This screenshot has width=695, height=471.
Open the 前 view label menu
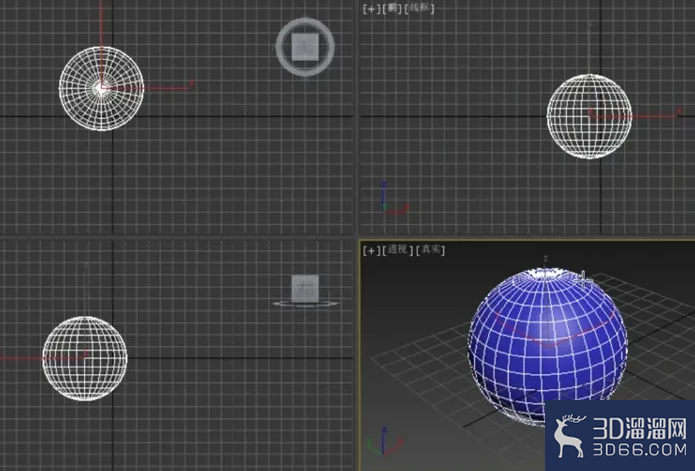point(392,8)
